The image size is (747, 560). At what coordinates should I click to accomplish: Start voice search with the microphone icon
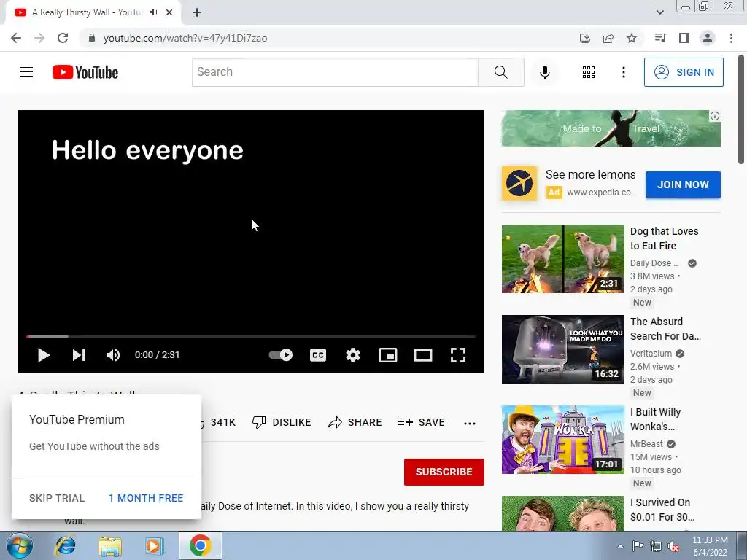click(544, 72)
